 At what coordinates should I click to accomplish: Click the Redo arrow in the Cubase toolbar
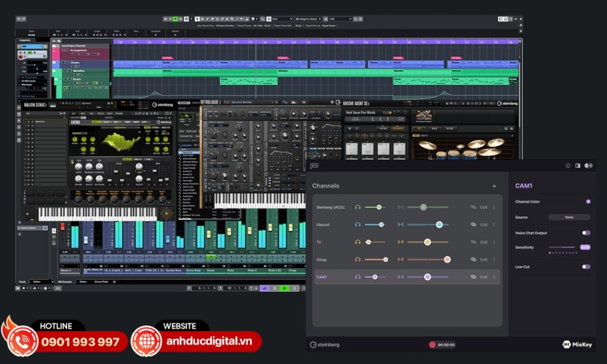(24, 19)
